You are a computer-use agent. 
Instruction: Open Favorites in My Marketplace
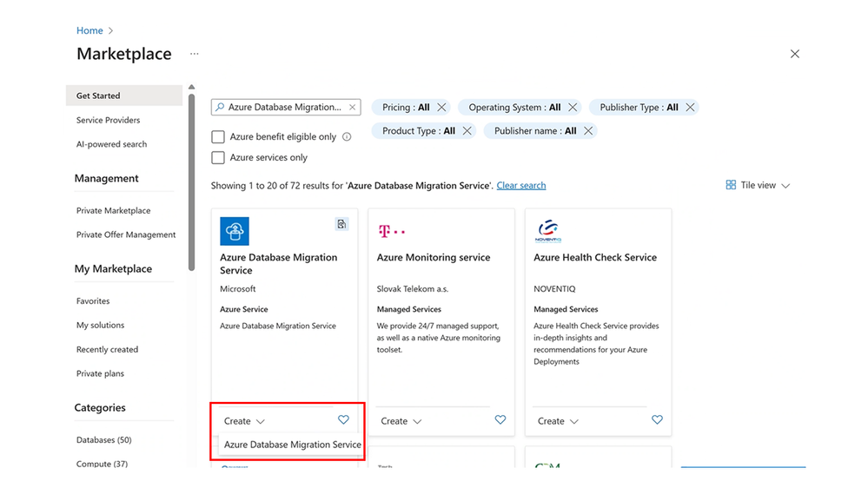93,301
